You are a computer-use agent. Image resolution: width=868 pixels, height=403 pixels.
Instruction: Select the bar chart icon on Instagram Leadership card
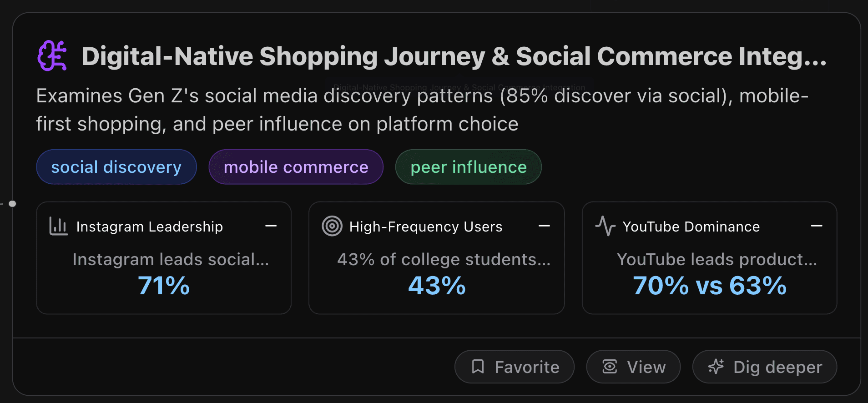[x=58, y=226]
